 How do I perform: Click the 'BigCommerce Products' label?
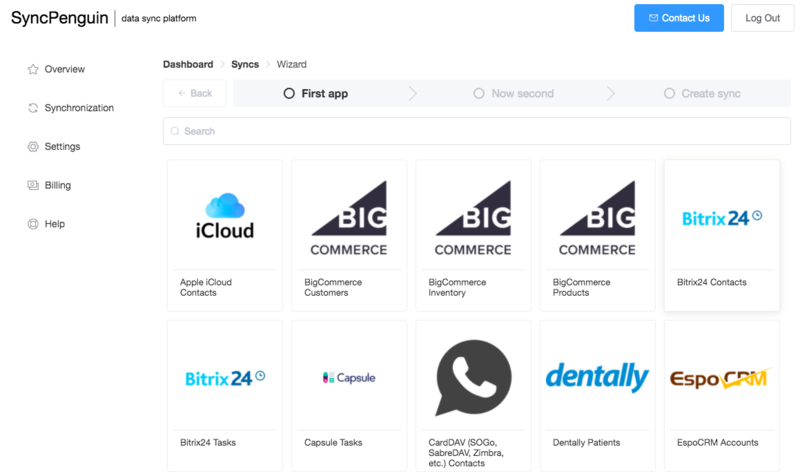pos(582,287)
